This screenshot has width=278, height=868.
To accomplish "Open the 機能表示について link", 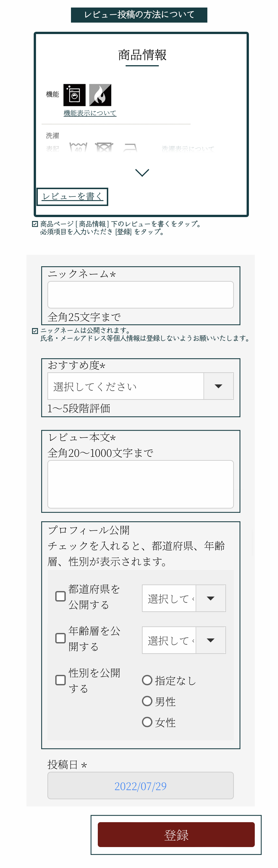I will point(90,113).
